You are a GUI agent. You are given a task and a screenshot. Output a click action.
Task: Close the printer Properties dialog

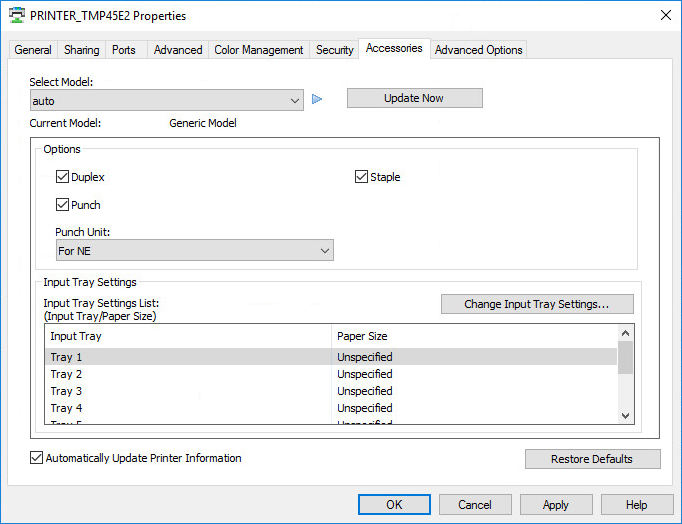[x=665, y=15]
